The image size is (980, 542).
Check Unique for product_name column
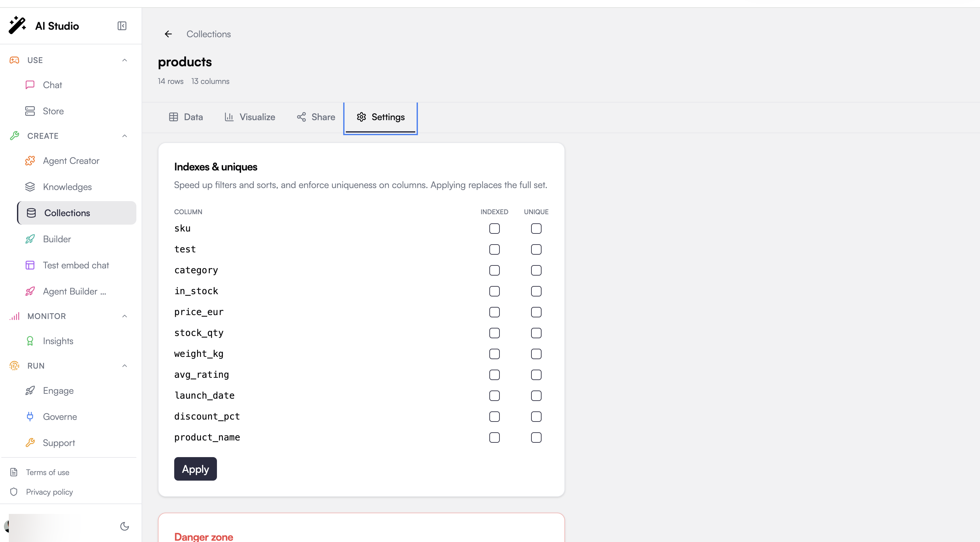pos(536,438)
